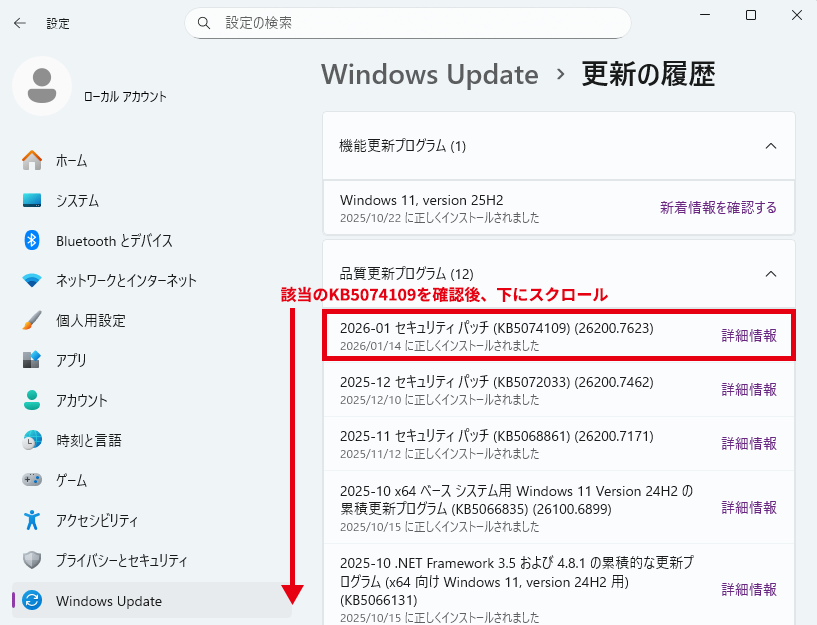The image size is (817, 625).
Task: Click the Accounts person icon
Action: (32, 400)
